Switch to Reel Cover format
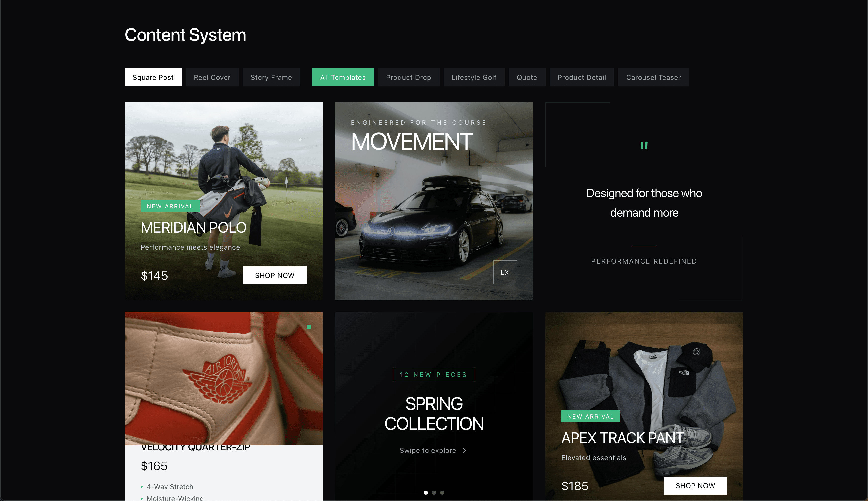This screenshot has width=868, height=501. pos(212,77)
